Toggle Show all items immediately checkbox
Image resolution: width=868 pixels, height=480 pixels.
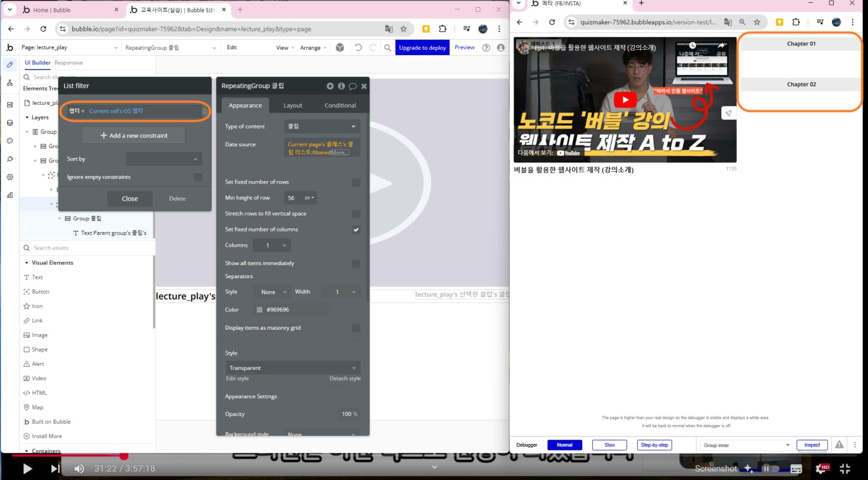[x=356, y=263]
